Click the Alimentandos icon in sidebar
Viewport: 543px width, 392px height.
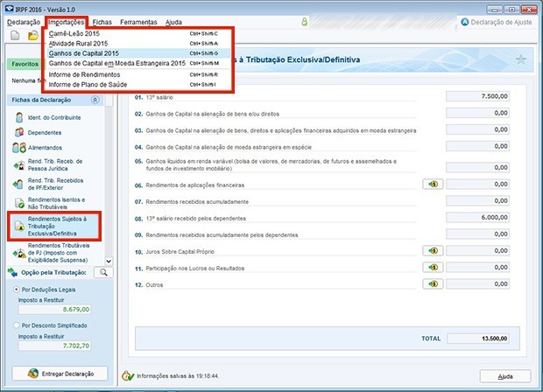[19, 148]
